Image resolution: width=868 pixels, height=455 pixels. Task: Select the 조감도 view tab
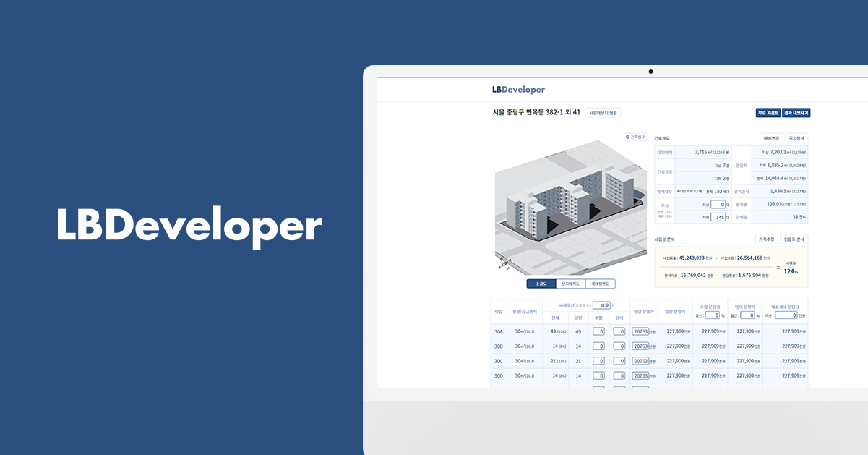tap(541, 283)
